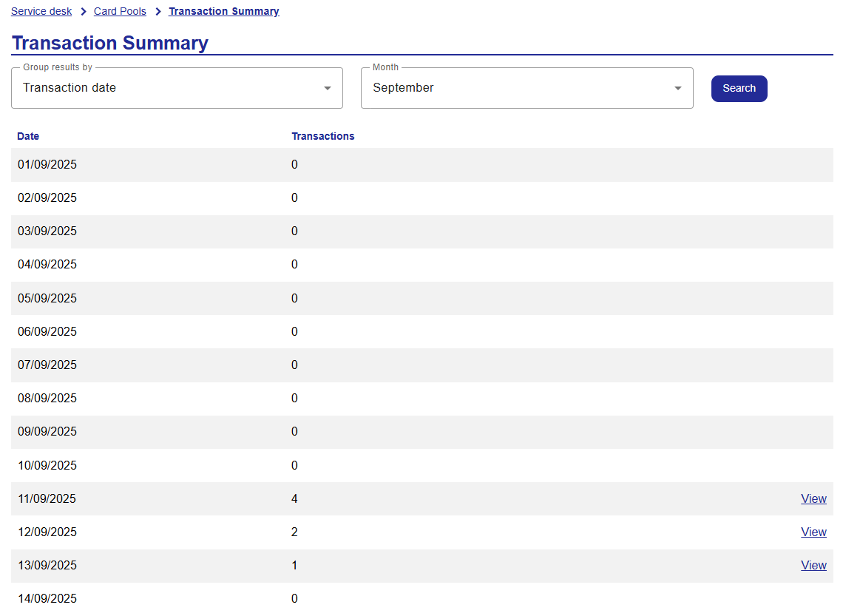Screen dimensions: 843x616
Task: Open the Month dropdown showing September
Action: (527, 88)
